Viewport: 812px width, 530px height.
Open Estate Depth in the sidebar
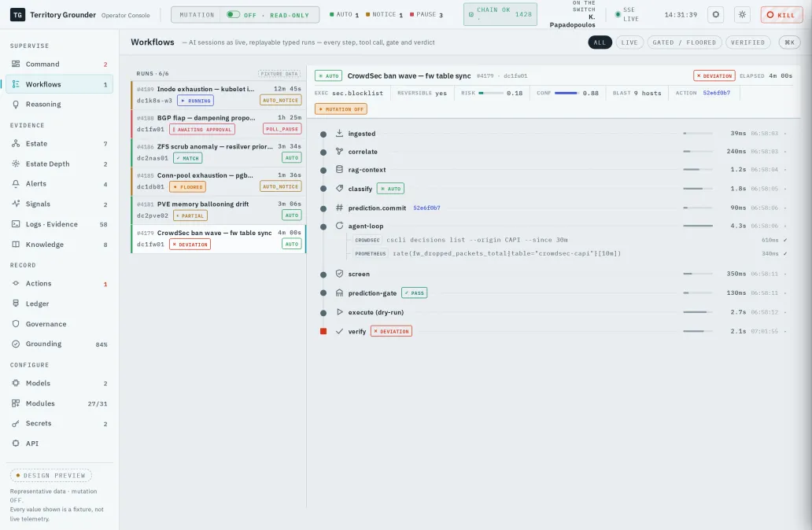[x=59, y=164]
